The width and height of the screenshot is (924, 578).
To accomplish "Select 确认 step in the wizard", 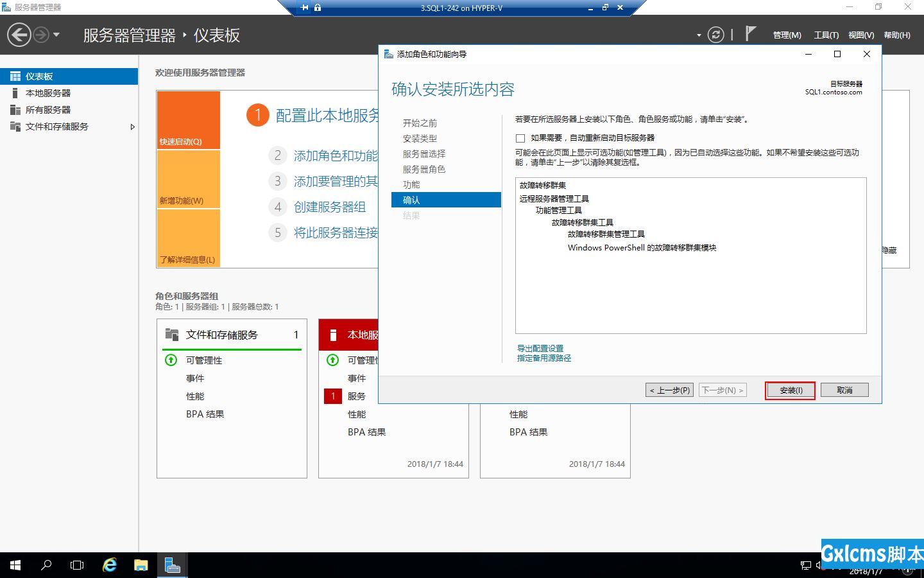I will tap(446, 200).
